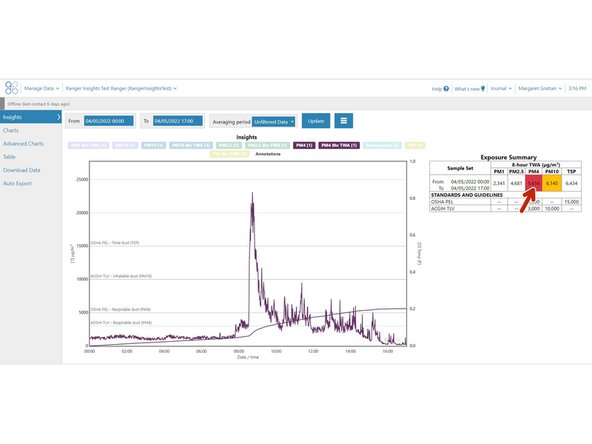Viewport: 592px width, 444px height.
Task: Click the Exposure Summary title
Action: tap(508, 157)
